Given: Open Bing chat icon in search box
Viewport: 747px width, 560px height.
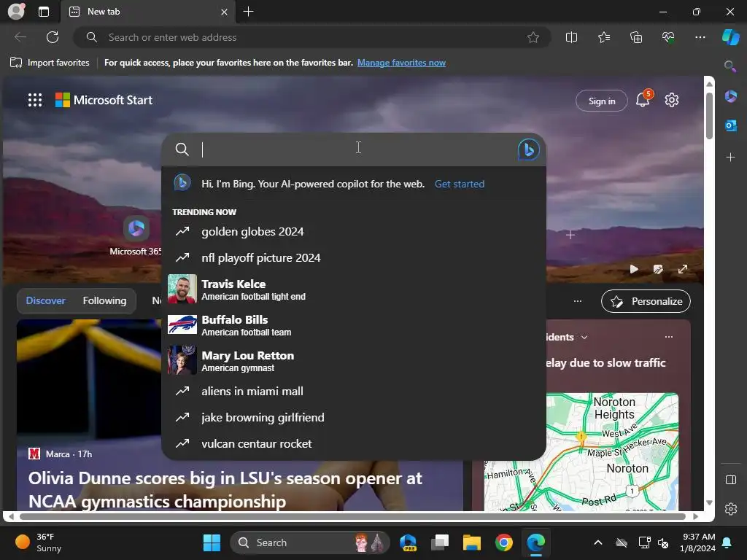Looking at the screenshot, I should tap(528, 149).
